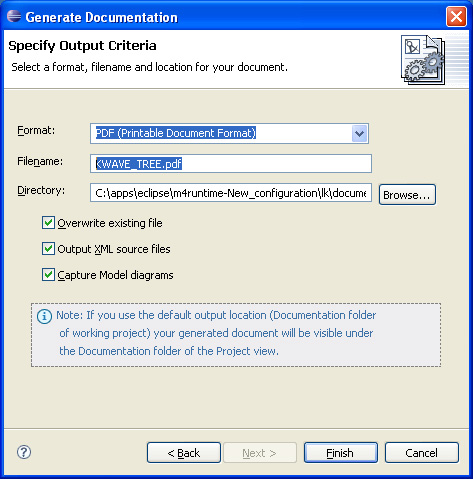
Task: Click the help question mark icon
Action: click(x=24, y=452)
